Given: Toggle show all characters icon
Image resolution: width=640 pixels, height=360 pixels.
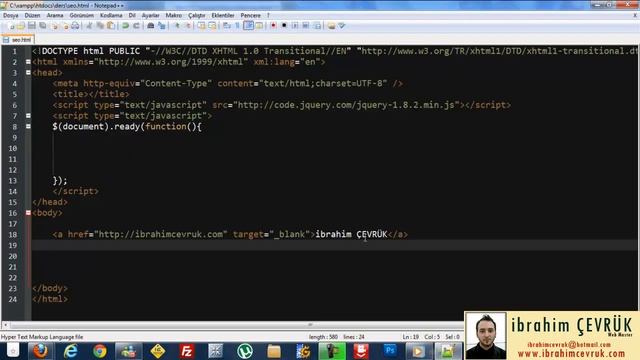Looking at the screenshot, I should click(x=238, y=26).
